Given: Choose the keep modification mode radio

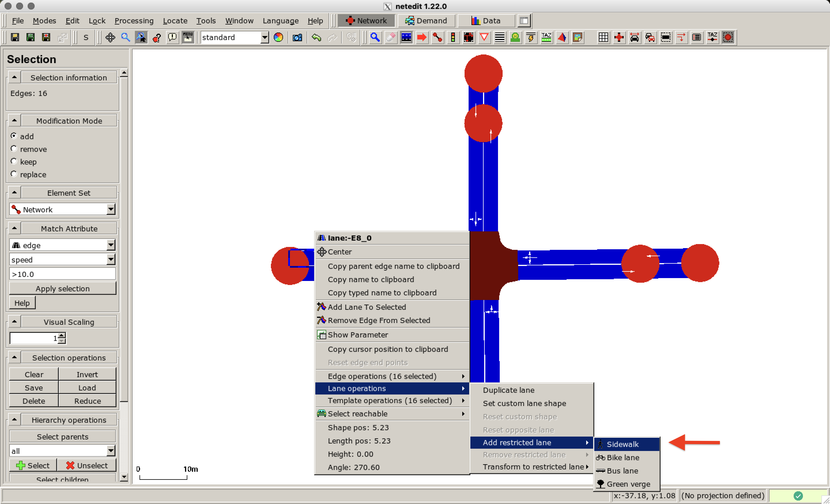Looking at the screenshot, I should tap(14, 162).
